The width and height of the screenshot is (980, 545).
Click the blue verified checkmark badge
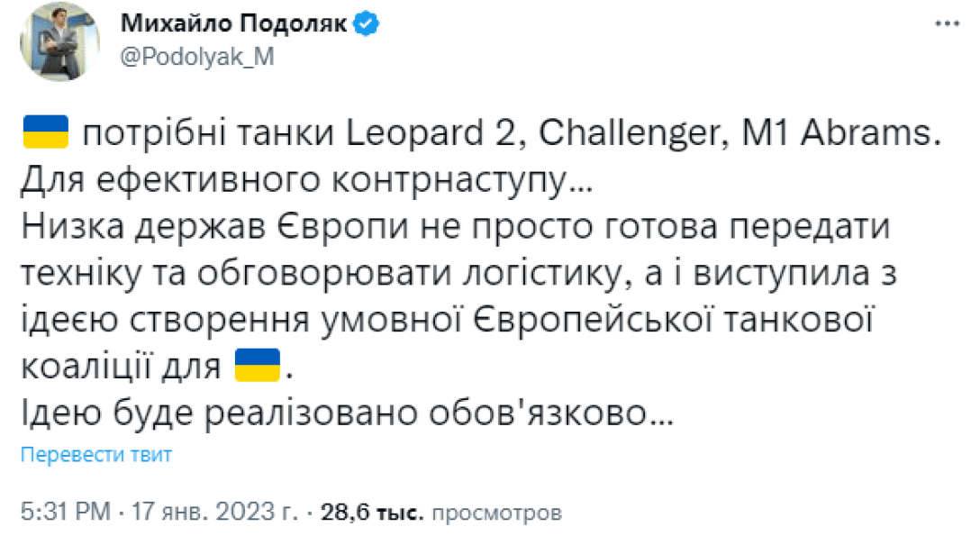[364, 23]
